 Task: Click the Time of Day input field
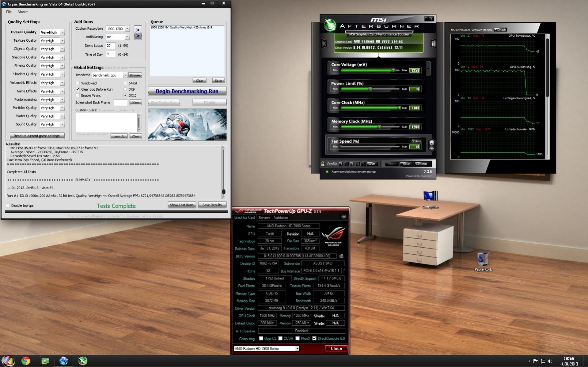(x=111, y=54)
